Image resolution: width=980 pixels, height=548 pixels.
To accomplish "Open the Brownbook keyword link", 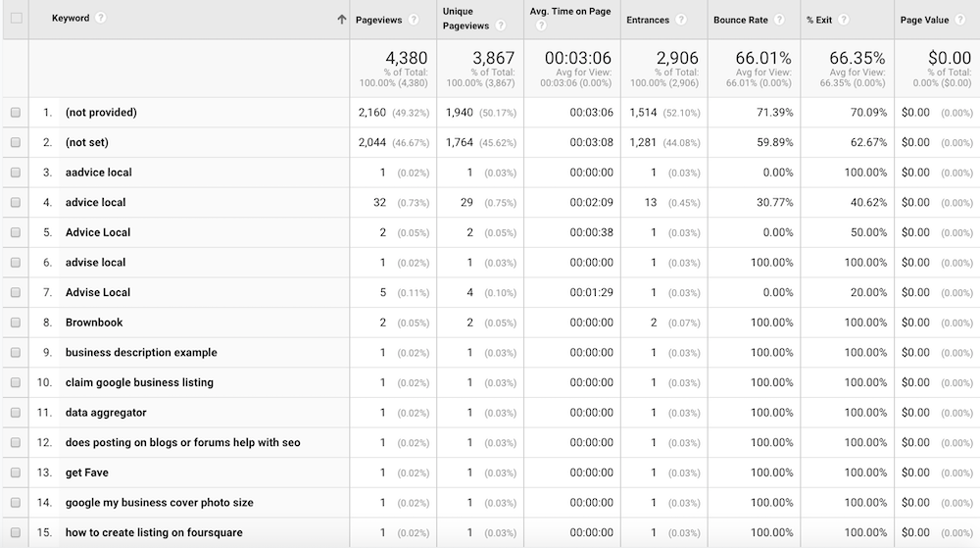I will 94,323.
